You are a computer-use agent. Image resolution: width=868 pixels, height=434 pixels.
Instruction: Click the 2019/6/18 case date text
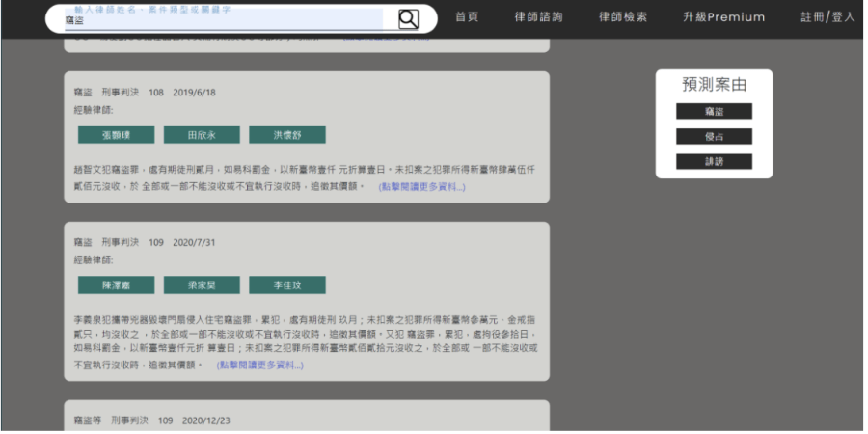[x=194, y=93]
